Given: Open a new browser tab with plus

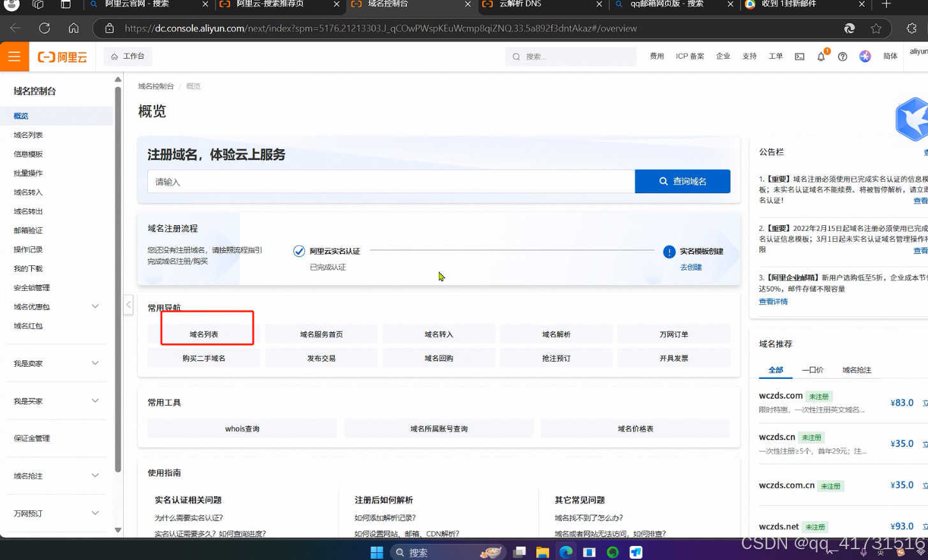Looking at the screenshot, I should (x=887, y=4).
